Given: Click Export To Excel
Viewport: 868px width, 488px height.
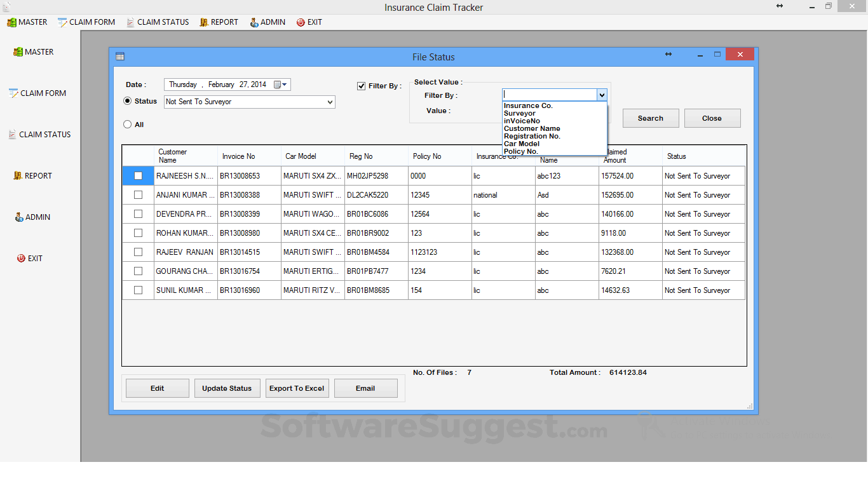Looking at the screenshot, I should tap(297, 388).
